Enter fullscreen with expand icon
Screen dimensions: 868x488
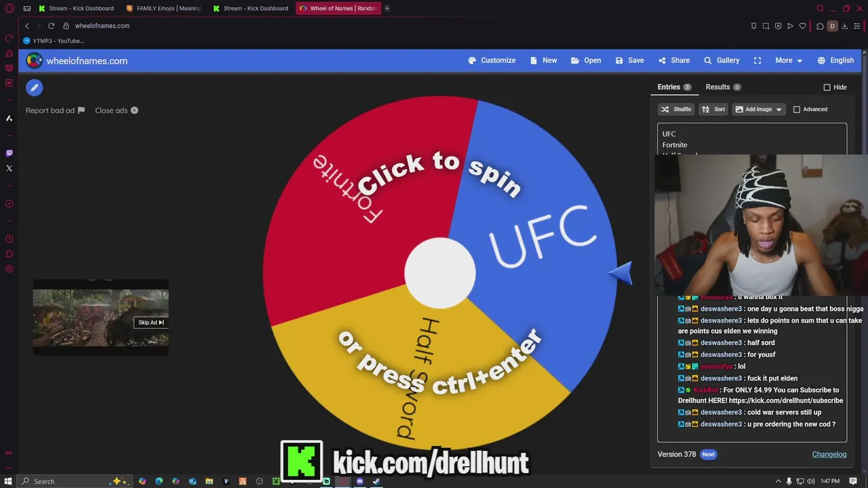click(x=757, y=60)
